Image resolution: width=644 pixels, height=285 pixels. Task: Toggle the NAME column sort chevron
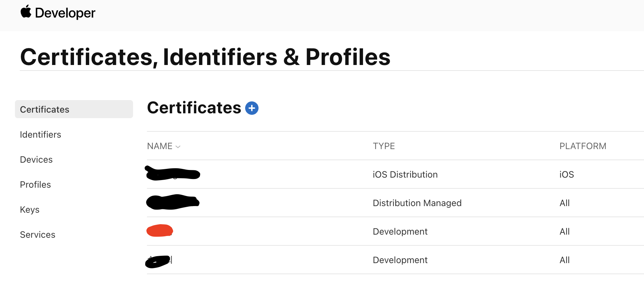pos(178,147)
